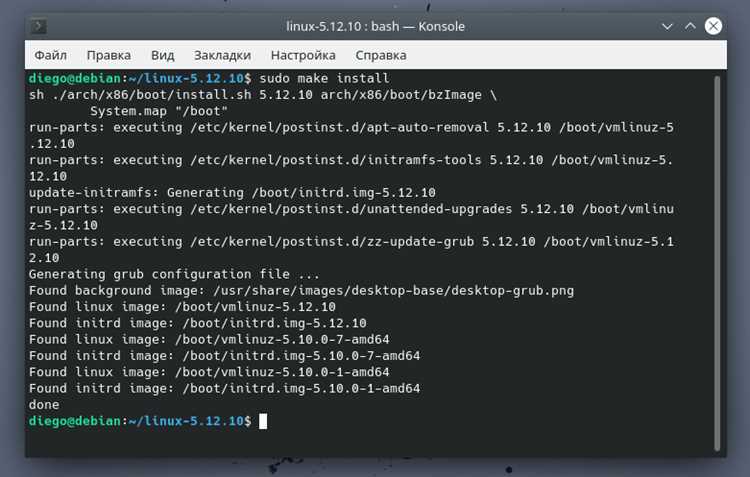Open the Вид menu
The height and width of the screenshot is (477, 750).
pos(163,55)
